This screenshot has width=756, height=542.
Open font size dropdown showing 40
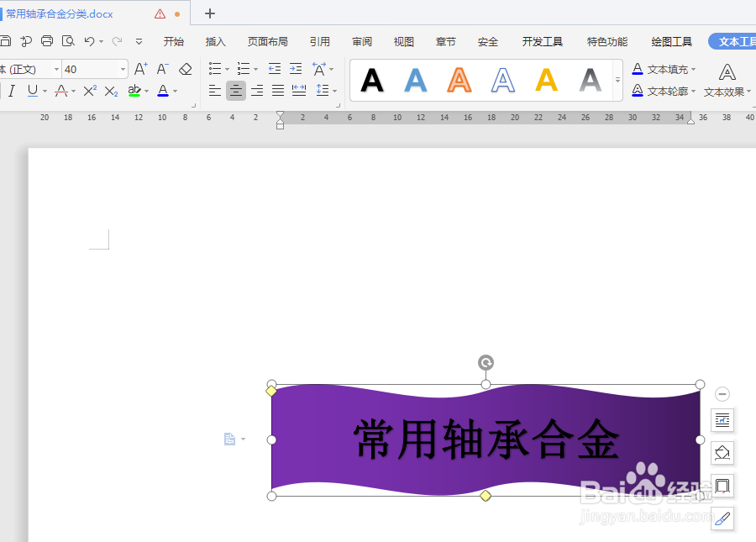[123, 70]
